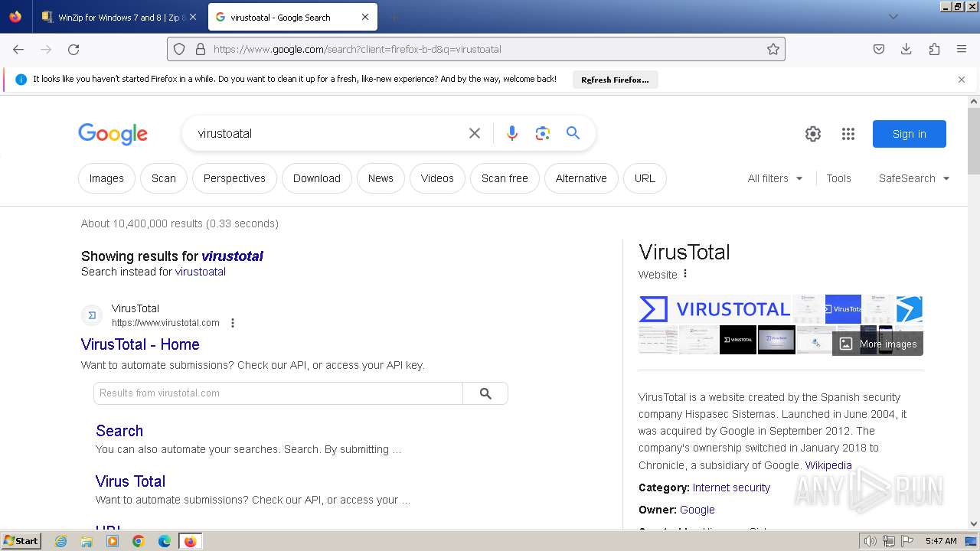The width and height of the screenshot is (980, 551).
Task: Open the list all tabs dropdown
Action: pos(893,17)
